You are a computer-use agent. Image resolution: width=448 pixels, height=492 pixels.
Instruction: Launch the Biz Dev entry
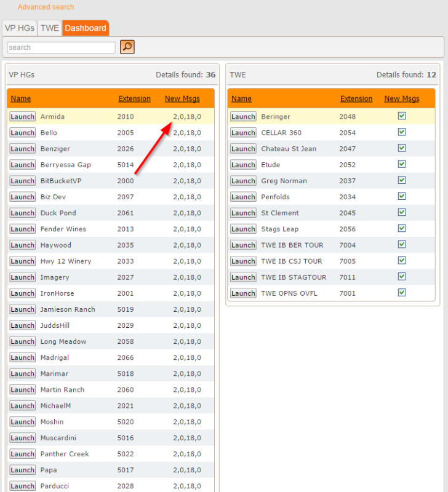pos(22,197)
